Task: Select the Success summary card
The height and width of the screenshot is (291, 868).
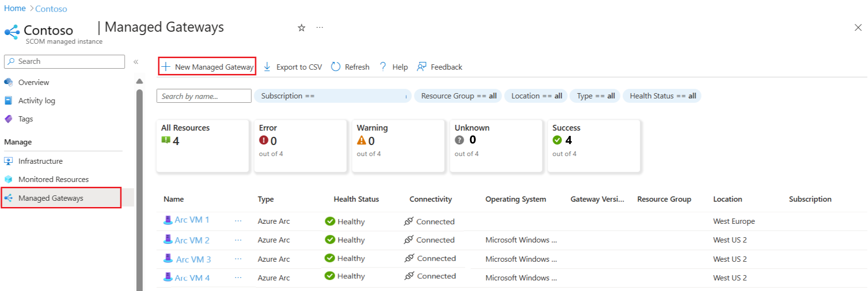Action: point(594,145)
